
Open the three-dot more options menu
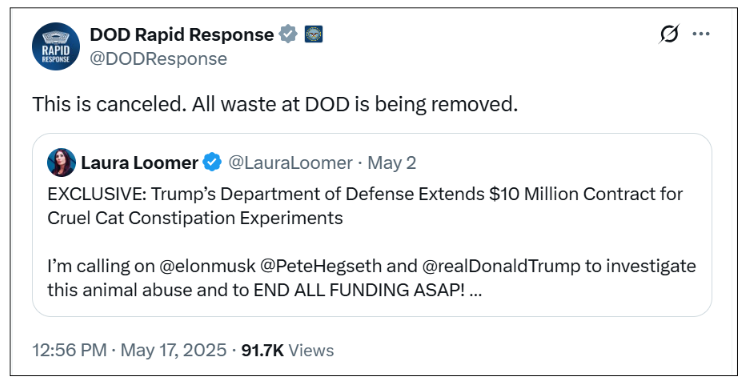(701, 34)
